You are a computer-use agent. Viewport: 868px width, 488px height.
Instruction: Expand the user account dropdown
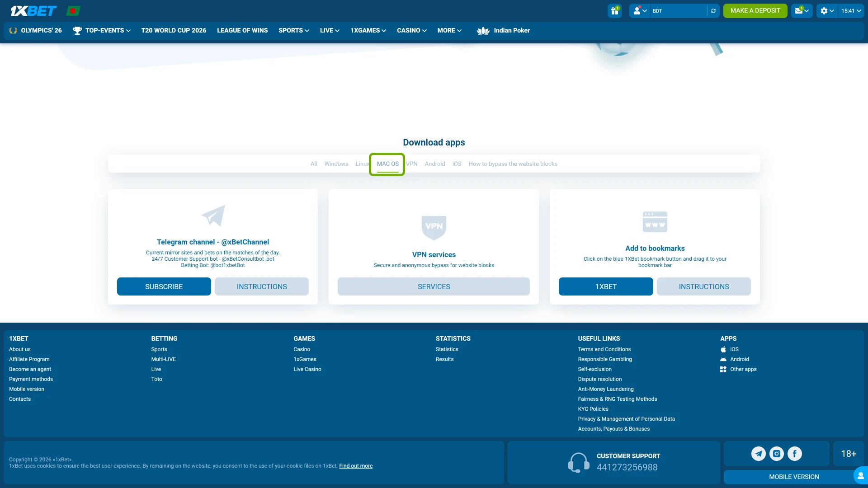point(639,10)
